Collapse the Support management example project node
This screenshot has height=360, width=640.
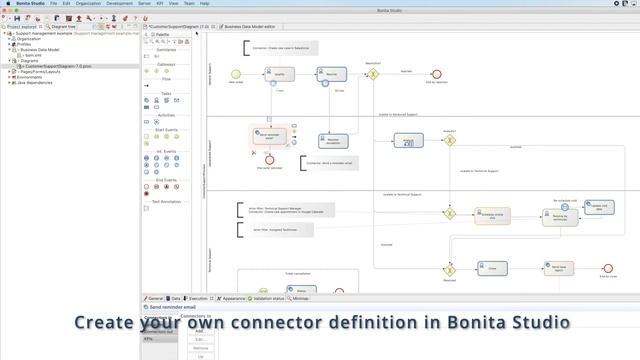point(4,33)
